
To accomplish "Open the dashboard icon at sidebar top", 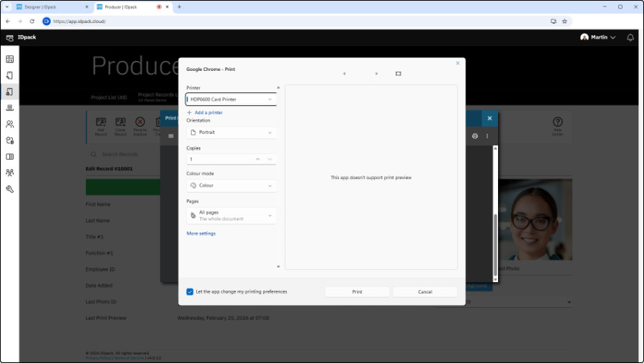I will pos(10,59).
